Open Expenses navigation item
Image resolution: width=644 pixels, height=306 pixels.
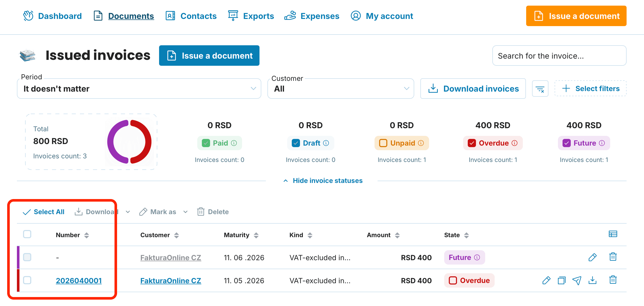[x=312, y=16]
